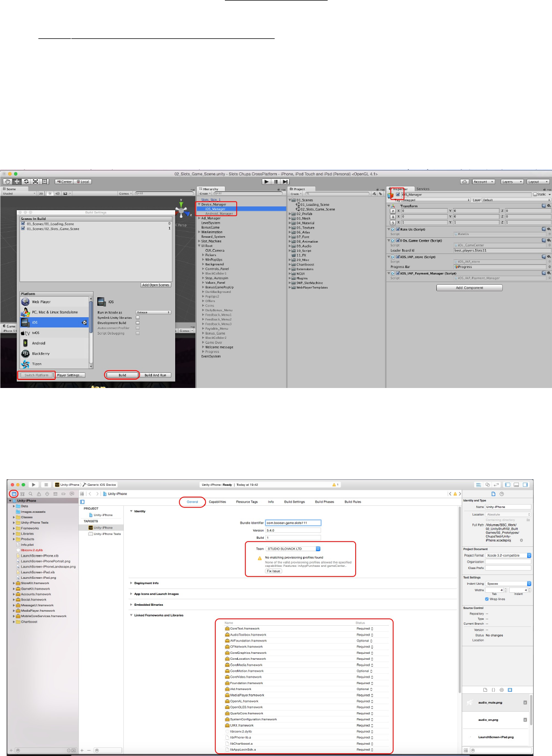Open the Unity cloud services icon
This screenshot has height=756, width=552.
coord(464,182)
